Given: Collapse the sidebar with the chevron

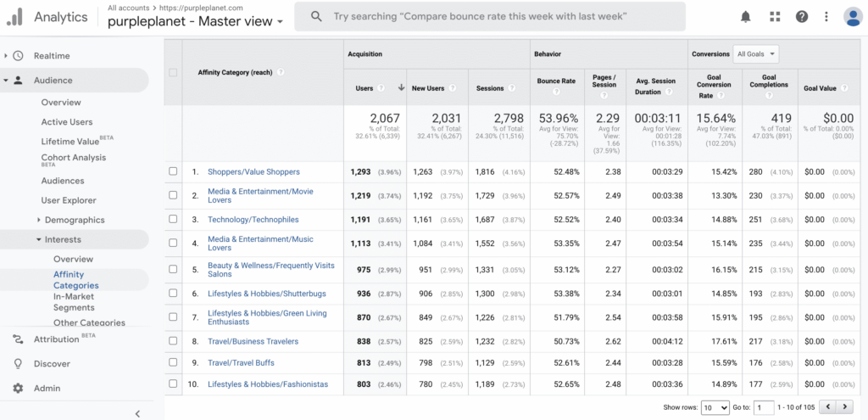Looking at the screenshot, I should click(x=138, y=413).
